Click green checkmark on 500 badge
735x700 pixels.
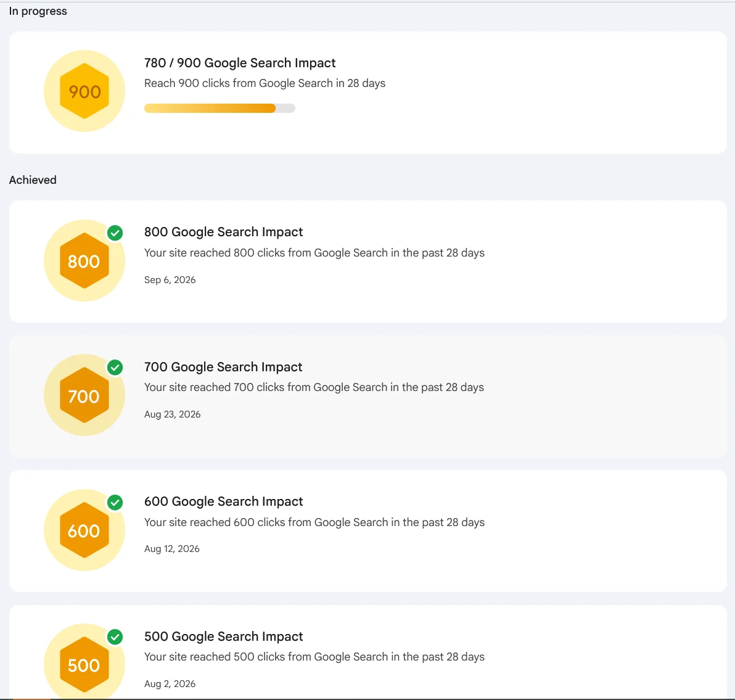pos(115,637)
